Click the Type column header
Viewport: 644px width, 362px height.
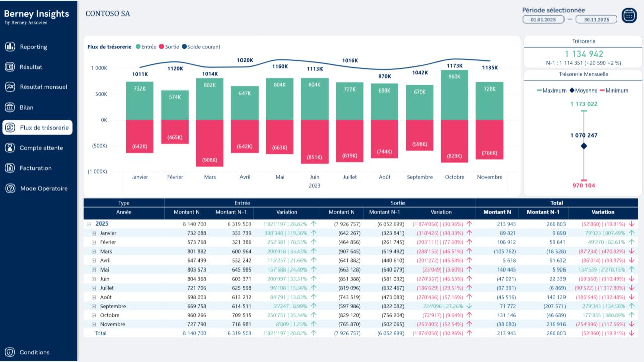(124, 203)
